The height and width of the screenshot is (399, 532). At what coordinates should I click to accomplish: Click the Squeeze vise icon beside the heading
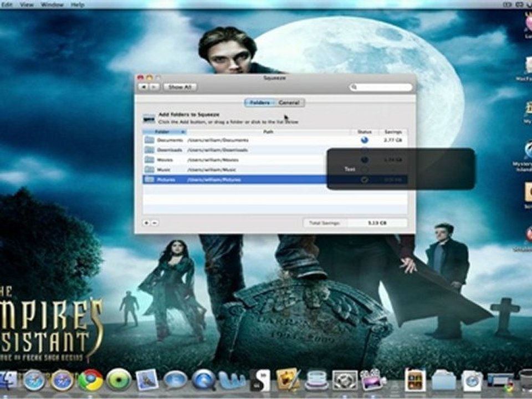click(149, 119)
